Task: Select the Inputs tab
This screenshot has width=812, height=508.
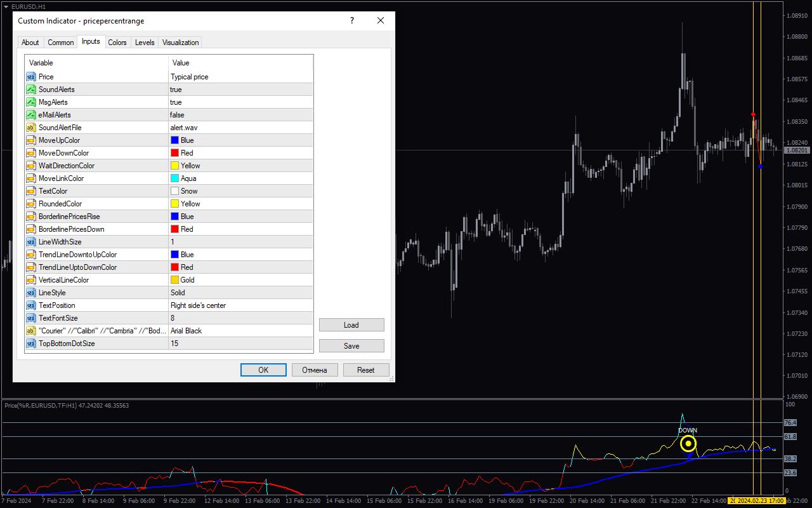Action: pos(91,41)
